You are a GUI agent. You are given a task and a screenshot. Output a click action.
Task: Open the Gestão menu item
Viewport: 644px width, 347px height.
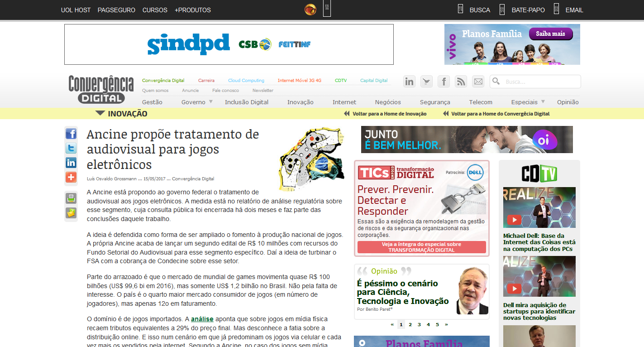click(x=152, y=102)
